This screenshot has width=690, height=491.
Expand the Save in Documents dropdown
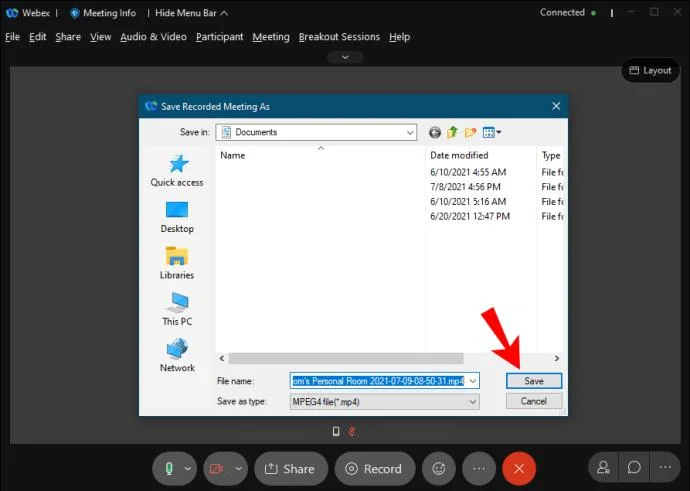point(410,132)
